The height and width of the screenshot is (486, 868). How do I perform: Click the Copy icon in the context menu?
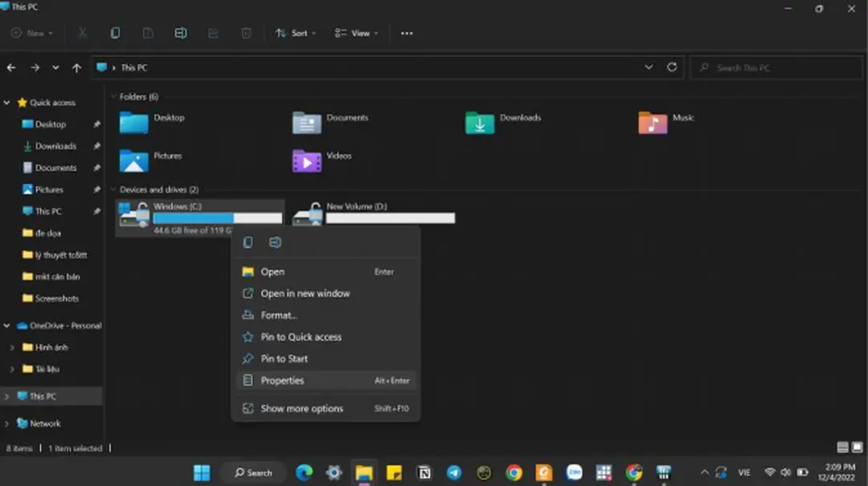tap(248, 243)
